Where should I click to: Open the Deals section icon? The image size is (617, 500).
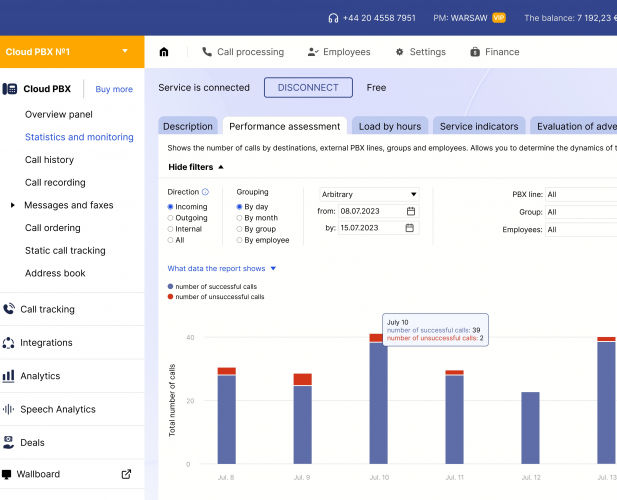pos(9,442)
